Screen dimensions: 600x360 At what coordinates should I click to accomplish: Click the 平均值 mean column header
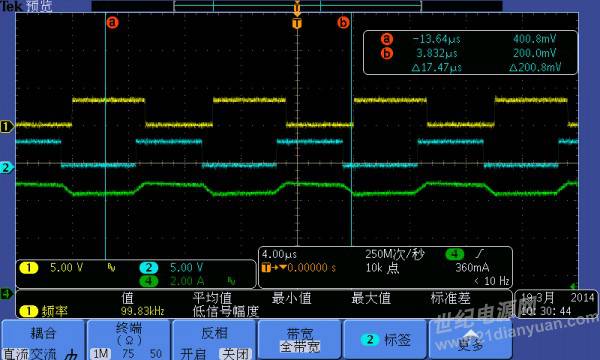click(x=212, y=298)
